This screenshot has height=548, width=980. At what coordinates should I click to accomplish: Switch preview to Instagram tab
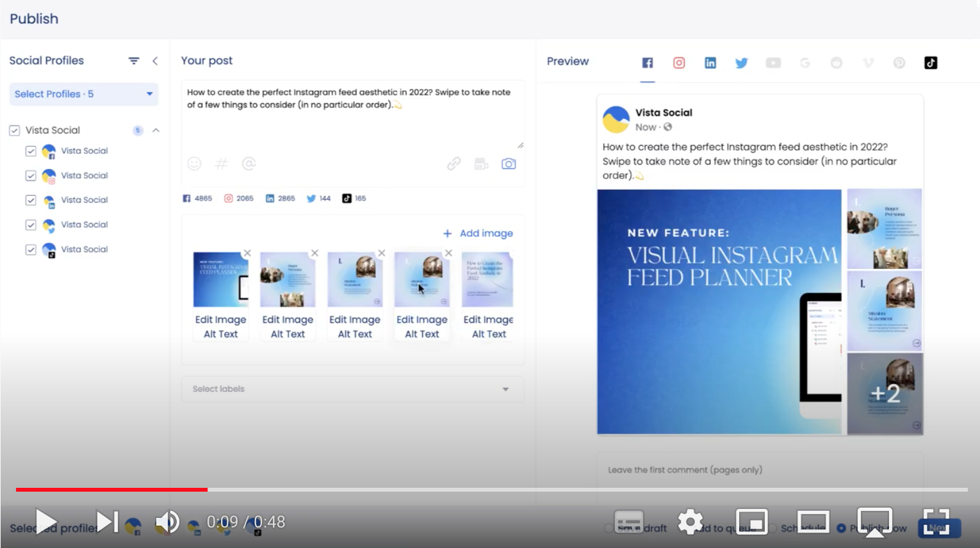679,63
